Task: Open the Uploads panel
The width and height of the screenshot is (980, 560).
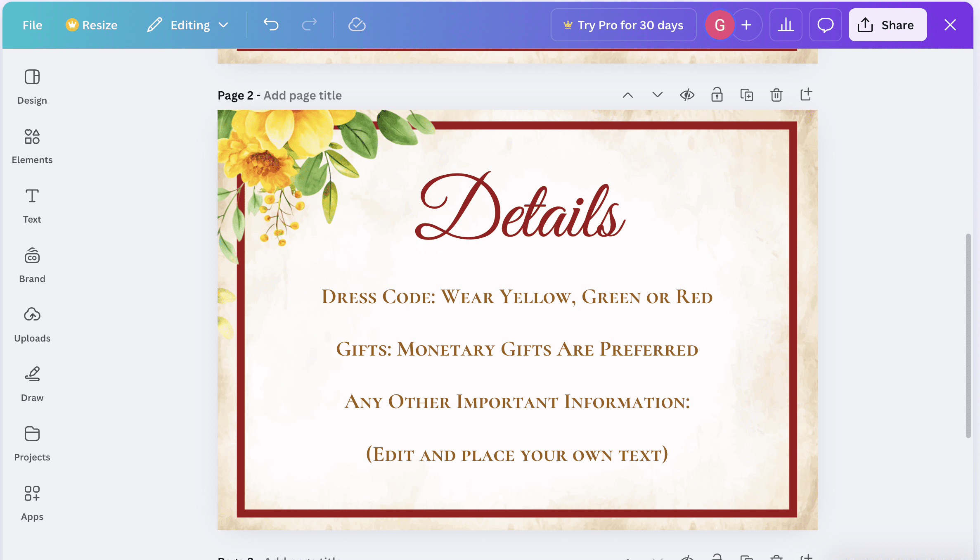Action: tap(32, 324)
